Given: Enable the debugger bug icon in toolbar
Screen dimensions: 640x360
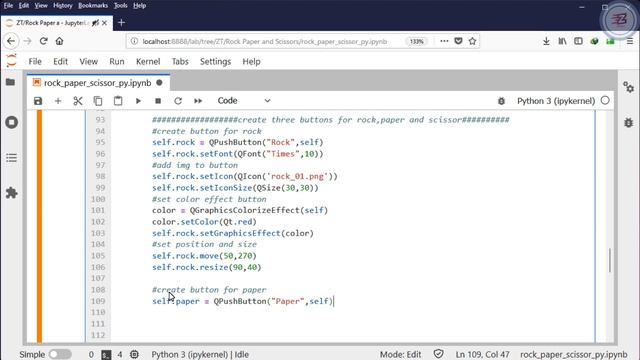Looking at the screenshot, I should [x=501, y=101].
